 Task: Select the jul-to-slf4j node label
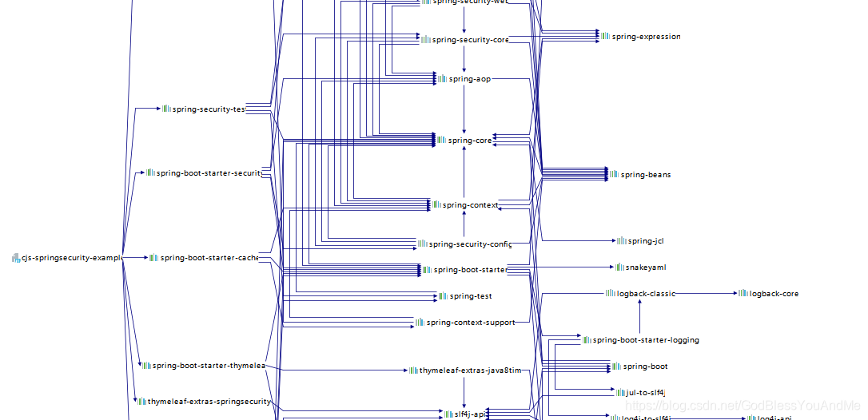tap(646, 393)
